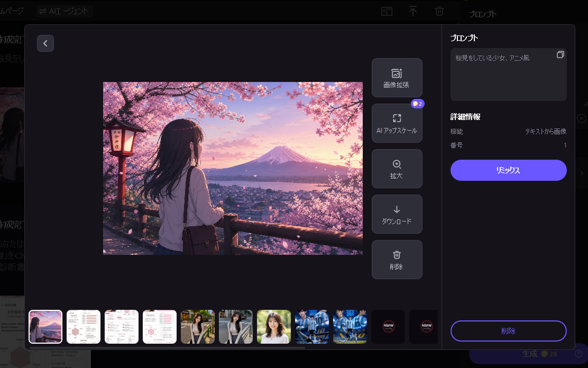Click the 番号 label in details

(x=456, y=145)
